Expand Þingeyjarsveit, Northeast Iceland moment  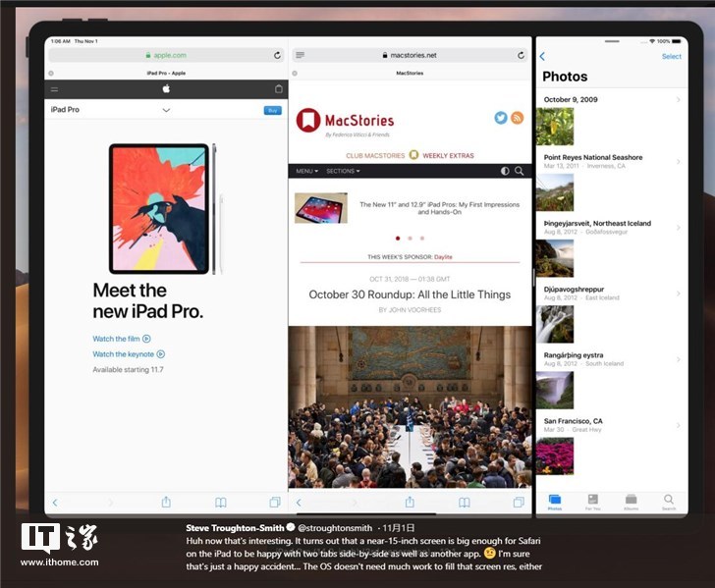coord(678,228)
